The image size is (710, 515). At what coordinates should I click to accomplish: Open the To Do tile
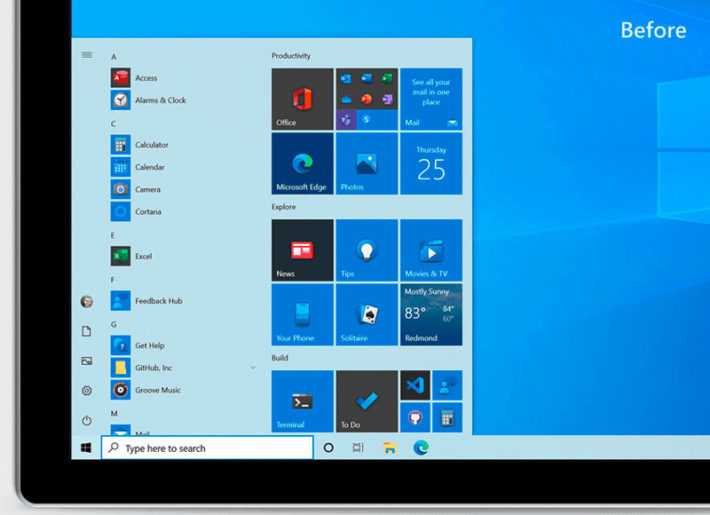click(x=367, y=401)
